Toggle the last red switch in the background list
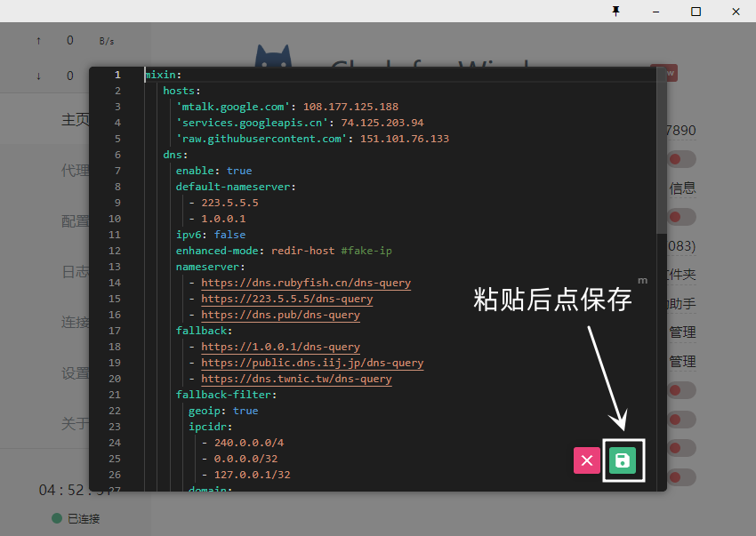 (682, 477)
